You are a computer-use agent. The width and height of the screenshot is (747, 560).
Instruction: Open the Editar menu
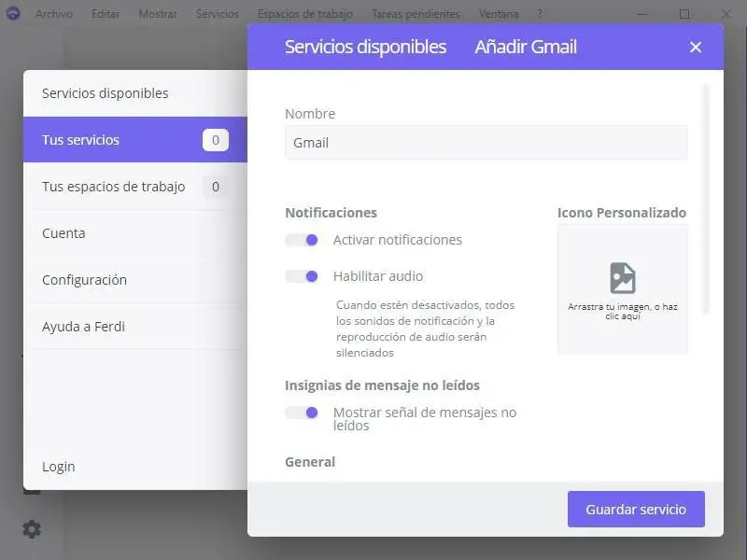tap(106, 14)
